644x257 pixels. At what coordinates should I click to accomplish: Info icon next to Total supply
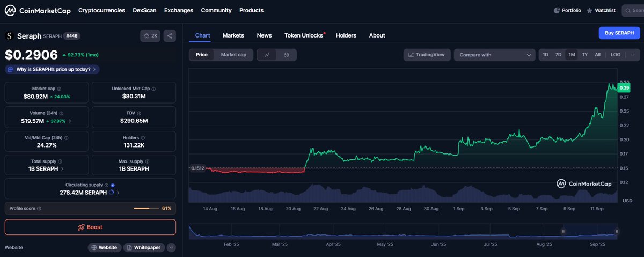59,161
